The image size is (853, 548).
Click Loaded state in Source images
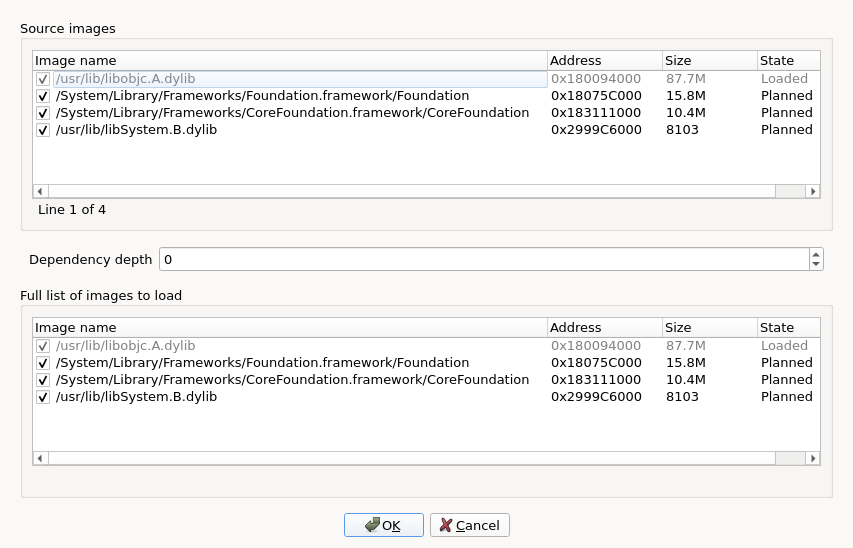click(x=784, y=79)
